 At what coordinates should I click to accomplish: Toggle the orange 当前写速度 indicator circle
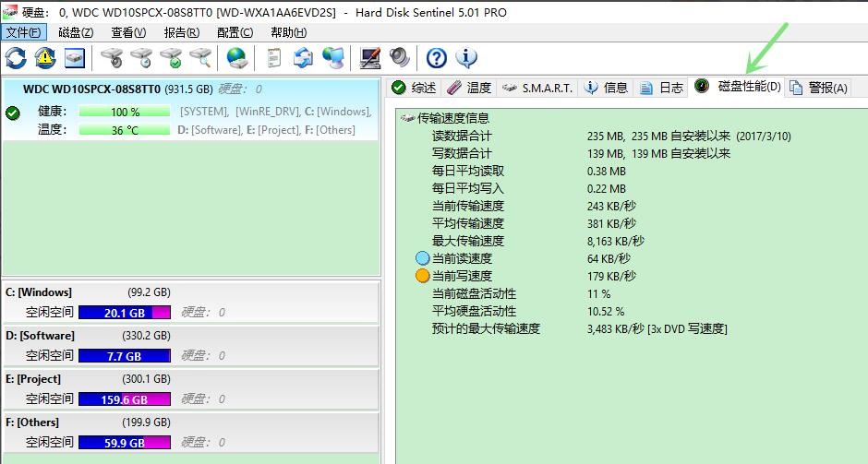[x=423, y=276]
